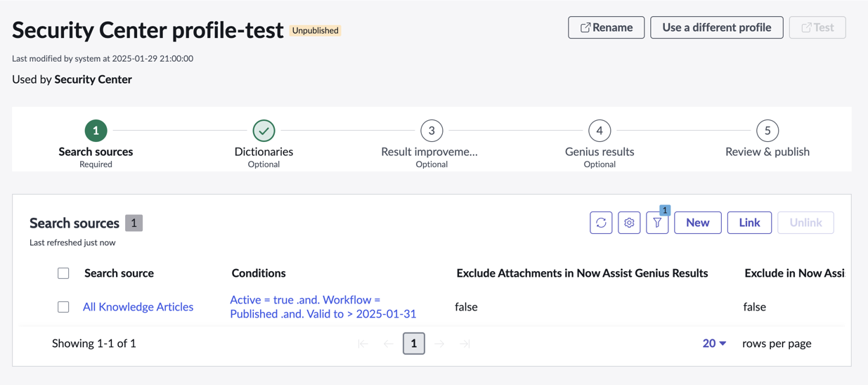The width and height of the screenshot is (868, 385).
Task: Click New search source button
Action: 698,223
